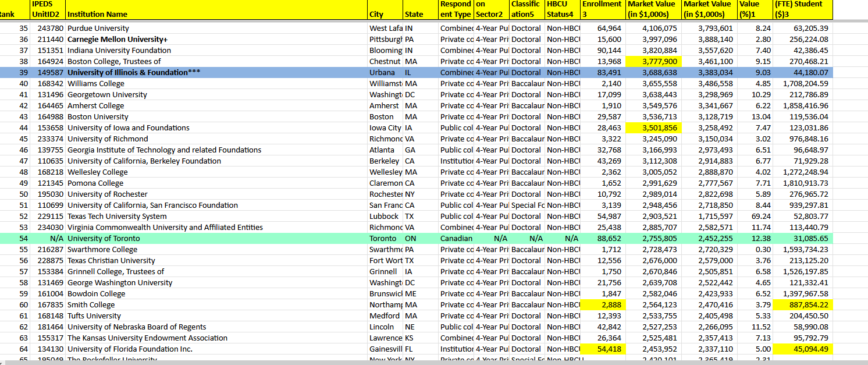Select highlighted market value 3,777,900 cell
This screenshot has height=365, width=868.
coord(653,61)
